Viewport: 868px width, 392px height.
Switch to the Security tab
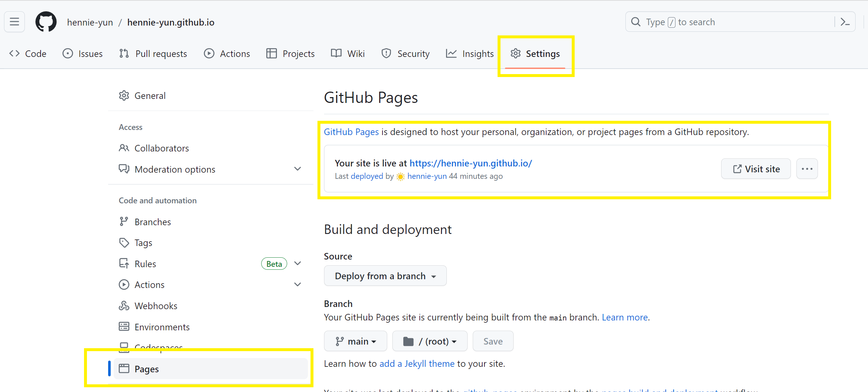coord(406,54)
